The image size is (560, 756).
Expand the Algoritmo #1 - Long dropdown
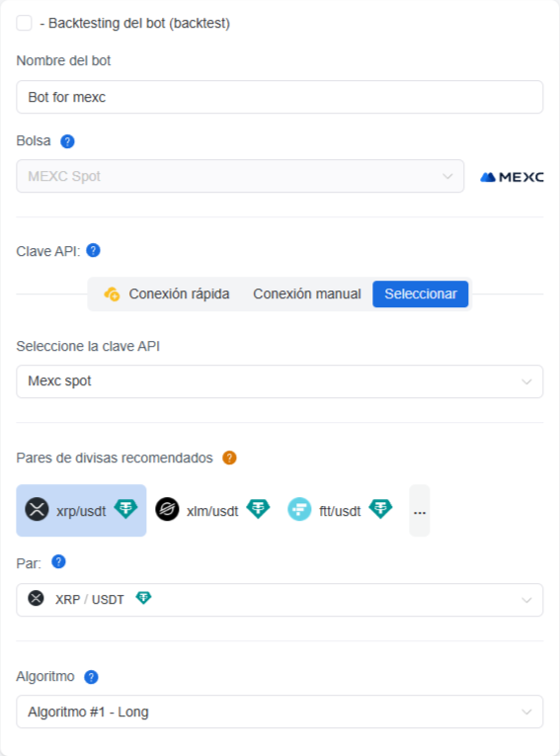point(280,712)
